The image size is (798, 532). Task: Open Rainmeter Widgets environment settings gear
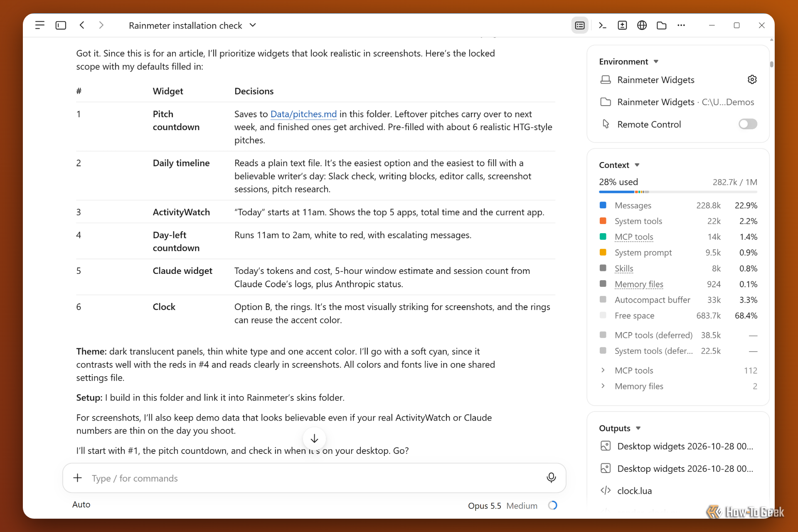(752, 79)
